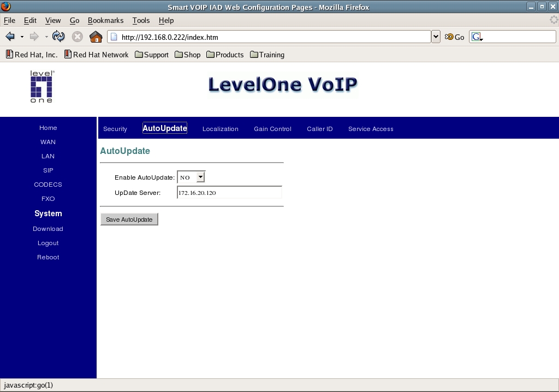Open the Gain Control tab
Viewport: 559px width, 392px height.
pos(272,129)
